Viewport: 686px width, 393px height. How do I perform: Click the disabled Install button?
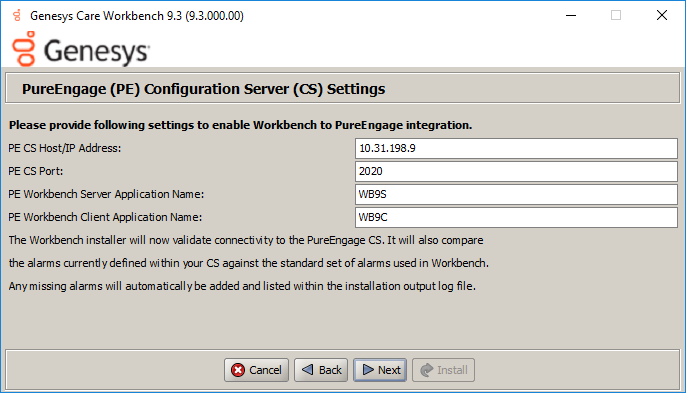pos(443,370)
